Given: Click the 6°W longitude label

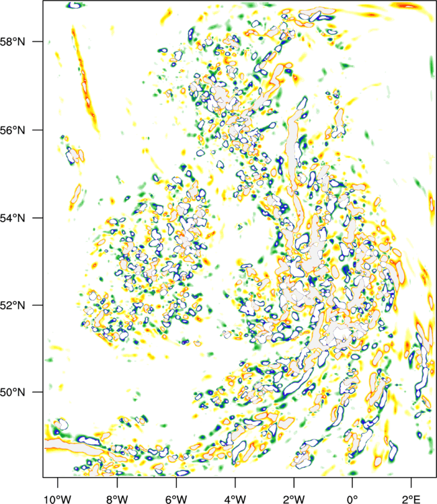Looking at the screenshot, I should [176, 499].
